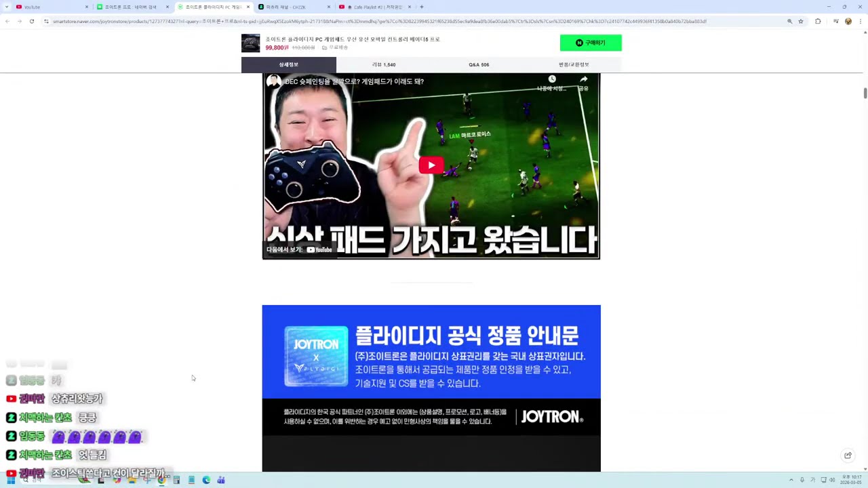Click 'Watch on YouTube' link in video
Screen dimensions: 868x488
coord(299,249)
